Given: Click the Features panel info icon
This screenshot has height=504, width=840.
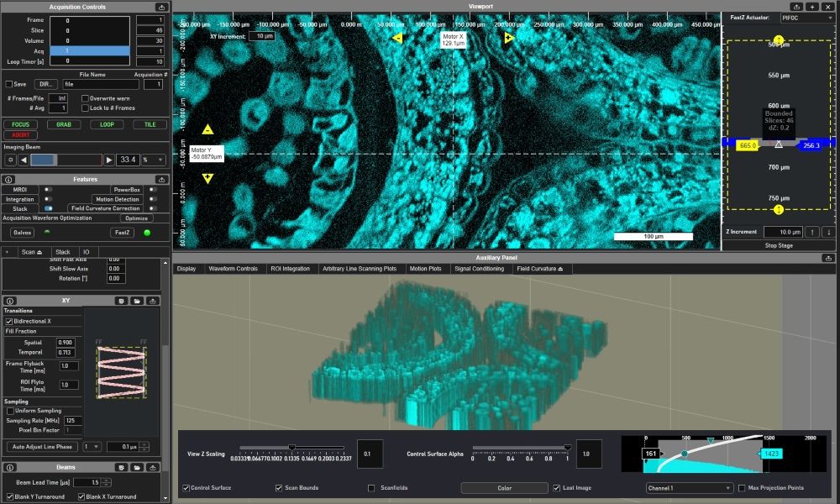Looking at the screenshot, I should [x=9, y=179].
